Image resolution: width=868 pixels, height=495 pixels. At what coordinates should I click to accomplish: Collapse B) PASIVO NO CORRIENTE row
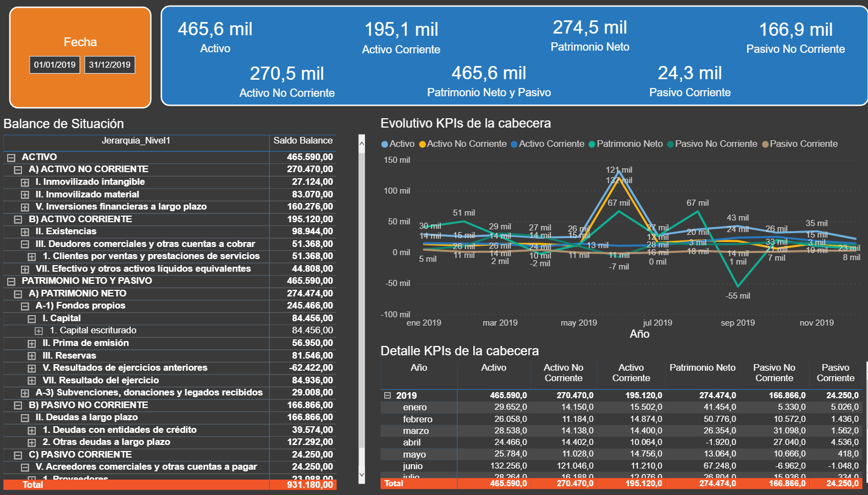pos(18,405)
